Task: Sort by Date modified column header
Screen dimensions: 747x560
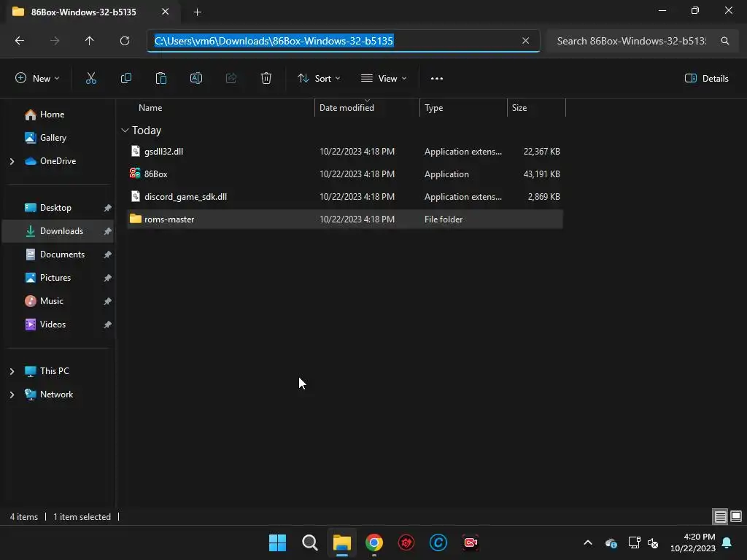Action: pyautogui.click(x=347, y=108)
